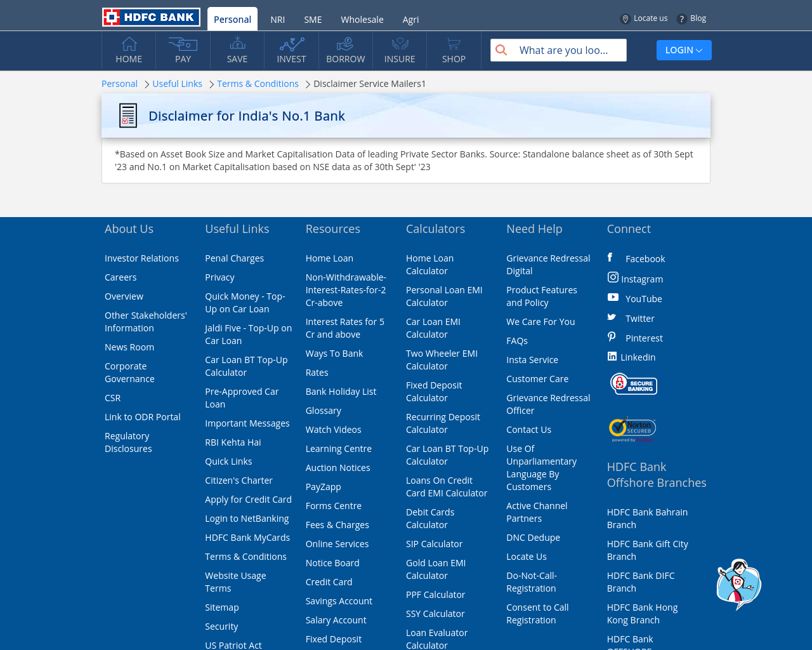Click the Locate us pin icon
The image size is (812, 650).
coord(625,19)
